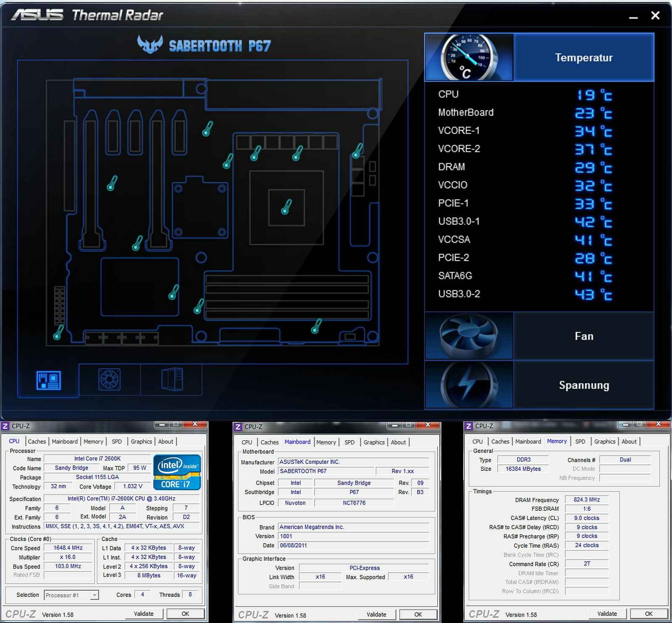Click the USB3.0-2 temperature row
The width and height of the screenshot is (672, 623).
tap(525, 294)
